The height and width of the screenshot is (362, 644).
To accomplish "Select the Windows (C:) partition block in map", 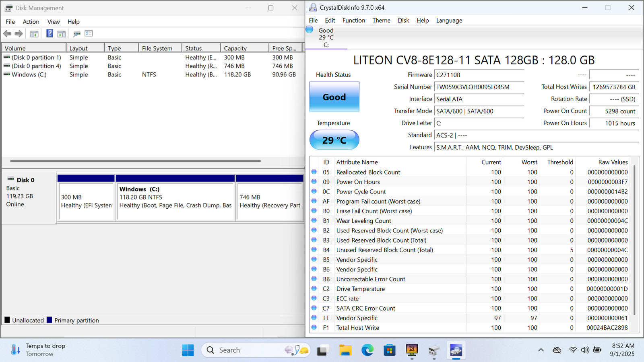I will pos(175,198).
